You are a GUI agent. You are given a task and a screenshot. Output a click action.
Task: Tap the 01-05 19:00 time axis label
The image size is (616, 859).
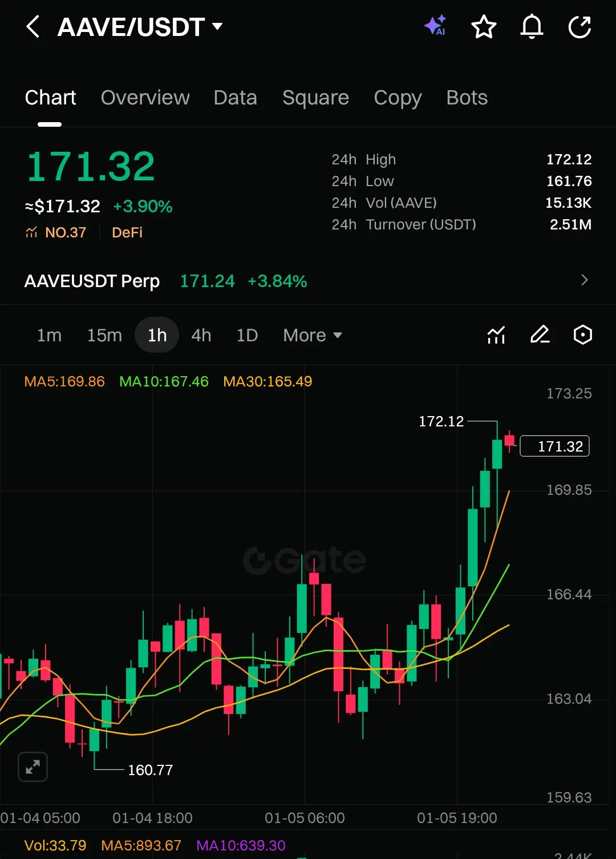[x=457, y=818]
